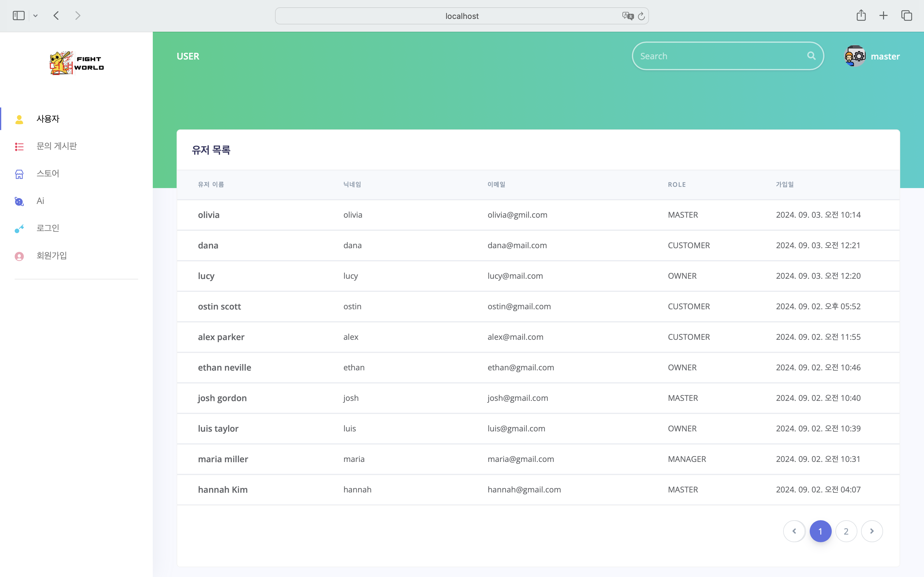
Task: Click the master avatar image
Action: point(855,56)
